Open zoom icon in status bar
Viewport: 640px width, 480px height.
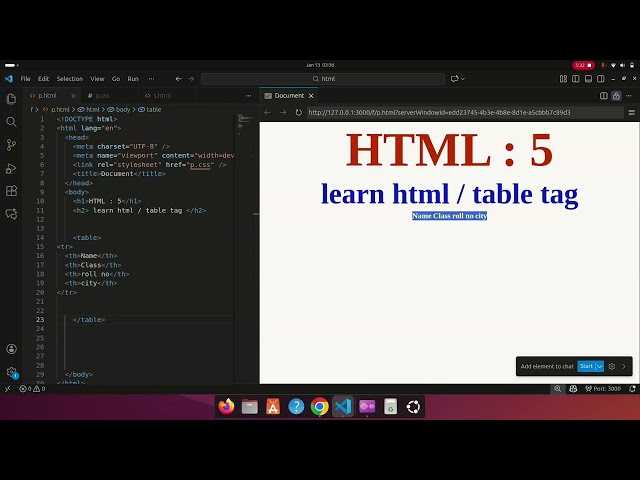point(557,389)
